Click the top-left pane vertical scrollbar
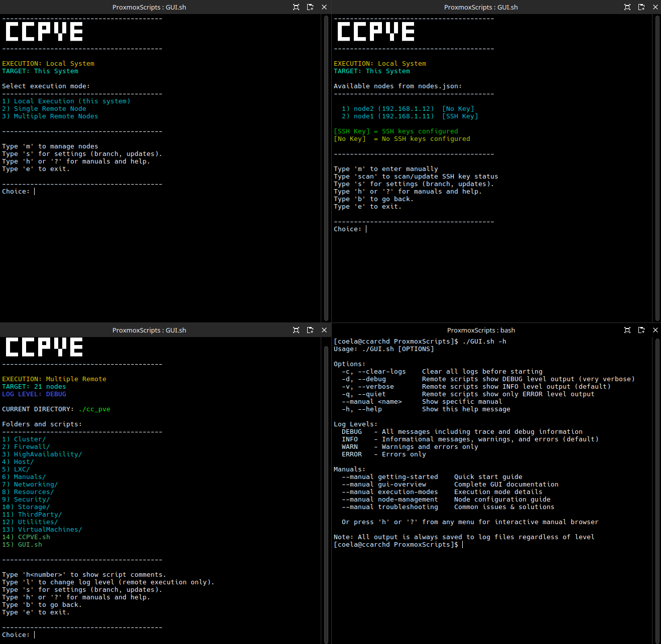 (x=326, y=168)
